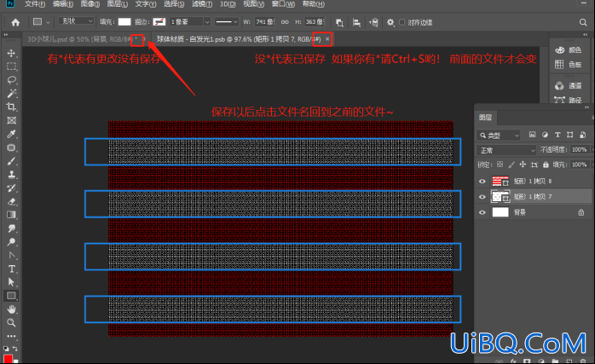Image resolution: width=595 pixels, height=364 pixels.
Task: Open the 窗口(W) menu
Action: click(283, 4)
